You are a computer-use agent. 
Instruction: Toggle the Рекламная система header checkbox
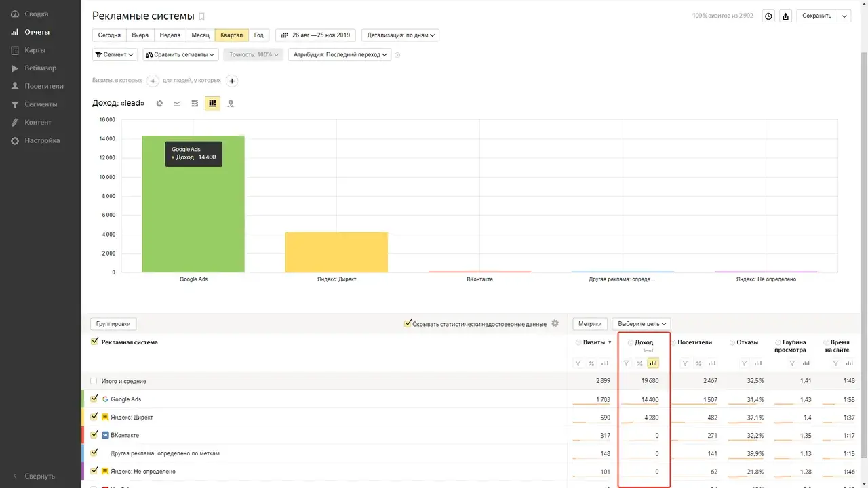tap(94, 342)
